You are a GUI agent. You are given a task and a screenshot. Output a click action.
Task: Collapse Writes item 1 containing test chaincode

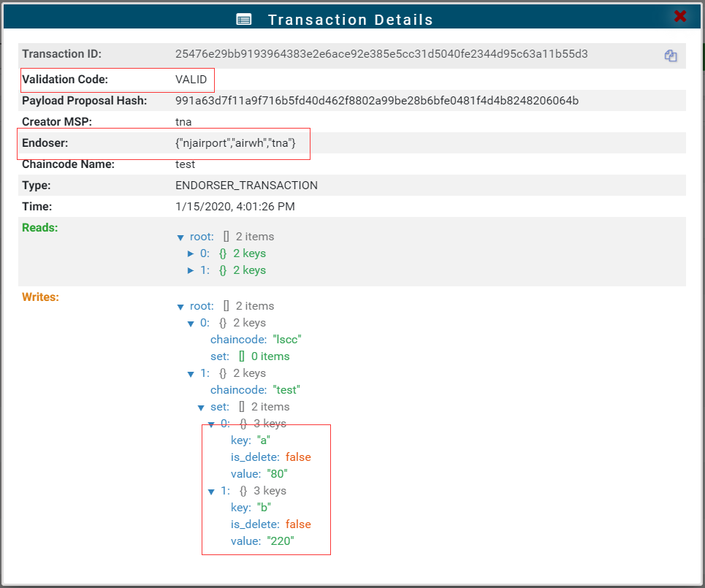(x=191, y=374)
